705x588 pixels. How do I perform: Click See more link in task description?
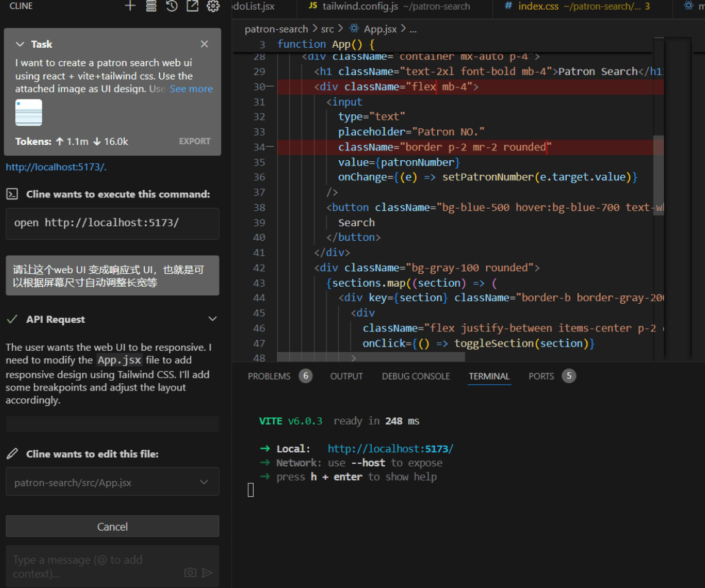191,89
